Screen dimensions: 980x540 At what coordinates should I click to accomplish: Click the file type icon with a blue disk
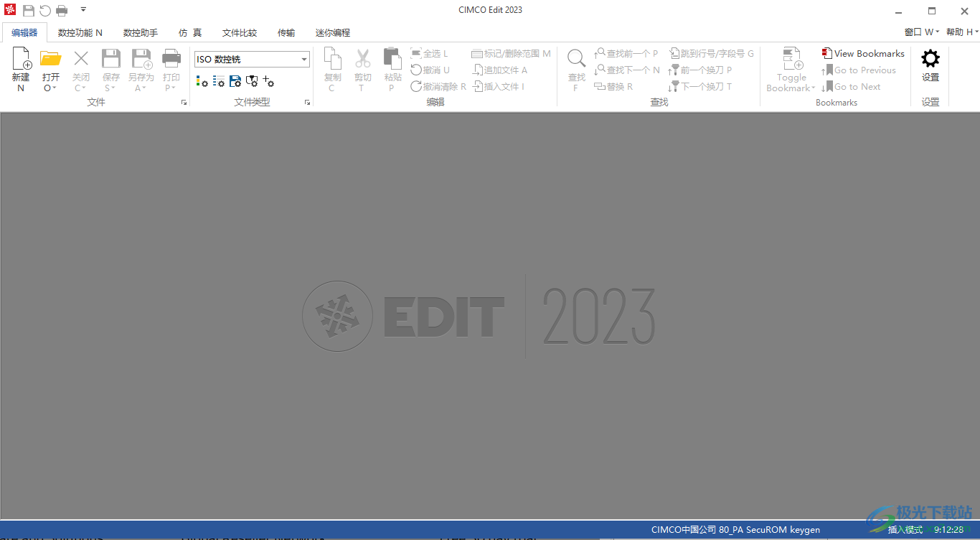235,81
